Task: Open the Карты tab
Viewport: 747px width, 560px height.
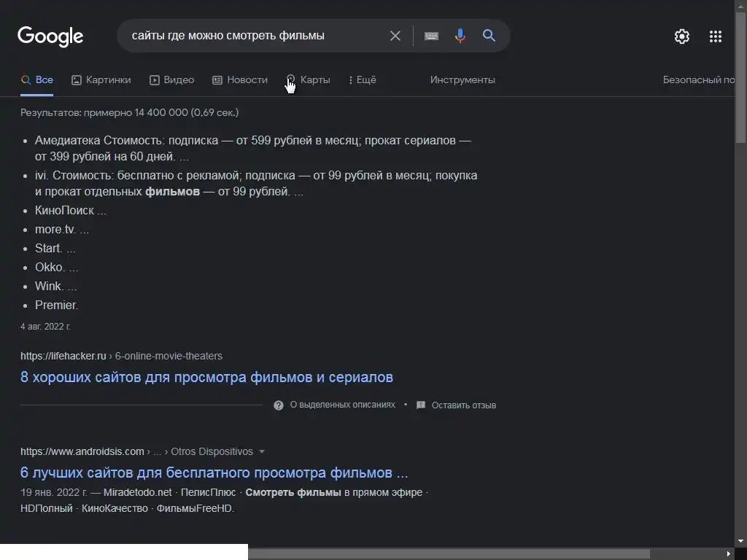Action: pyautogui.click(x=309, y=80)
